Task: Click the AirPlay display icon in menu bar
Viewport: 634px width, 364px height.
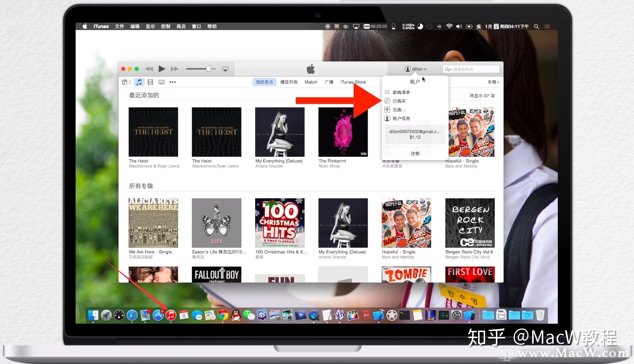Action: pos(356,27)
